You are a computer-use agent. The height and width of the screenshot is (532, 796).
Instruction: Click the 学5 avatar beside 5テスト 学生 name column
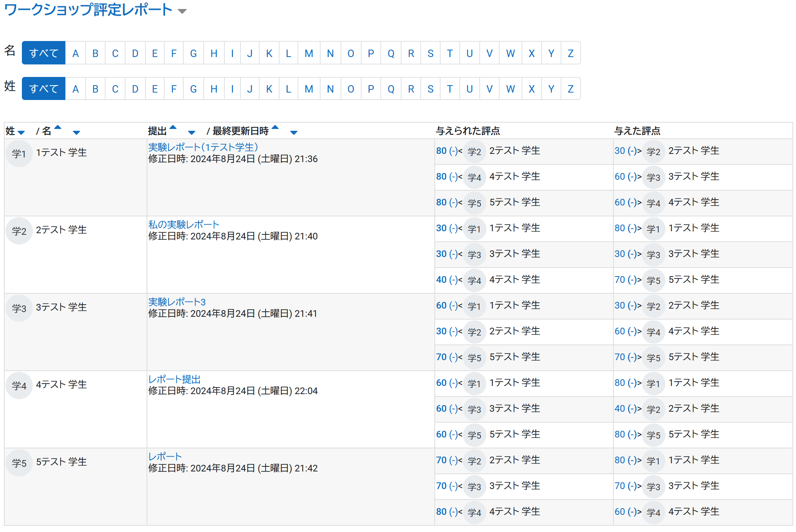[19, 463]
